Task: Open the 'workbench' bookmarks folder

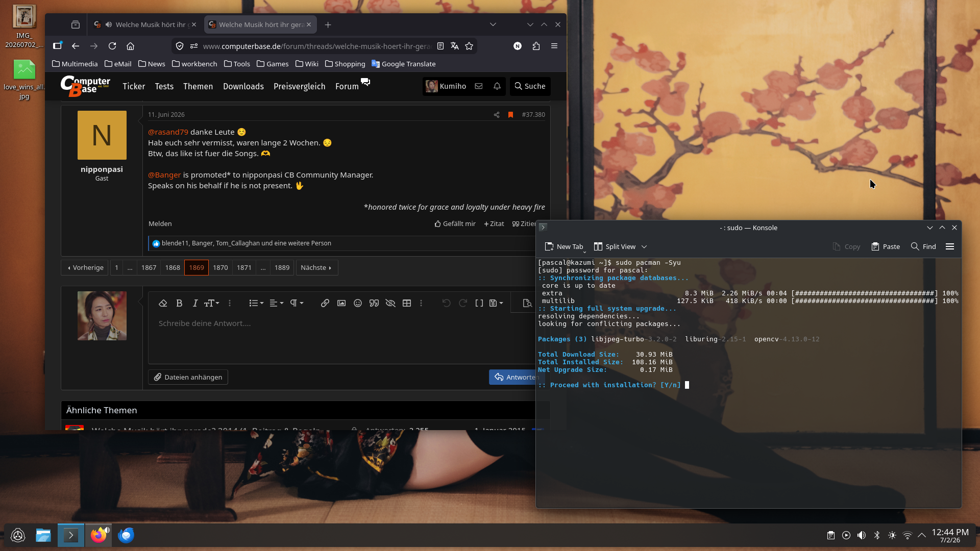Action: (x=194, y=64)
